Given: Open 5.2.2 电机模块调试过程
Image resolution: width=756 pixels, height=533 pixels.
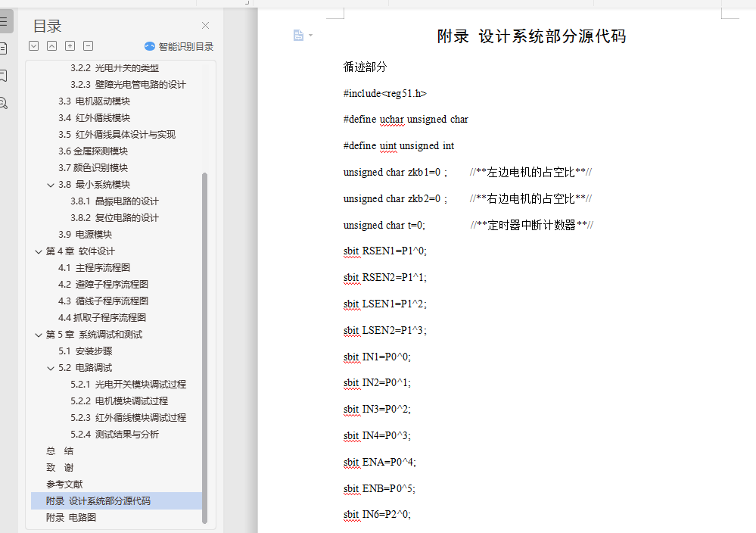Looking at the screenshot, I should pyautogui.click(x=119, y=401).
